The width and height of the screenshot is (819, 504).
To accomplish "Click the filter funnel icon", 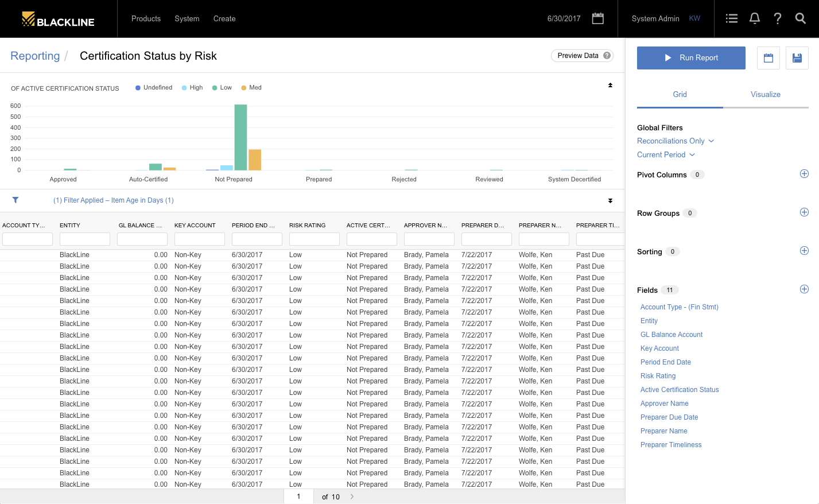I will [15, 200].
